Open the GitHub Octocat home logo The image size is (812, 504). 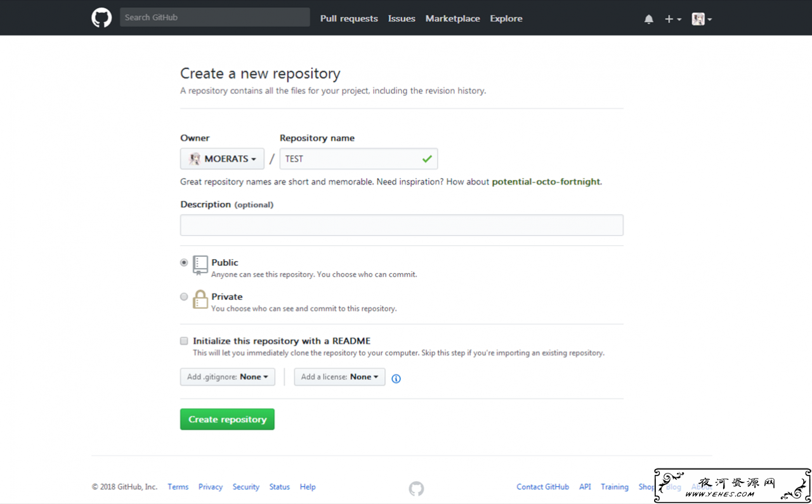click(x=101, y=18)
